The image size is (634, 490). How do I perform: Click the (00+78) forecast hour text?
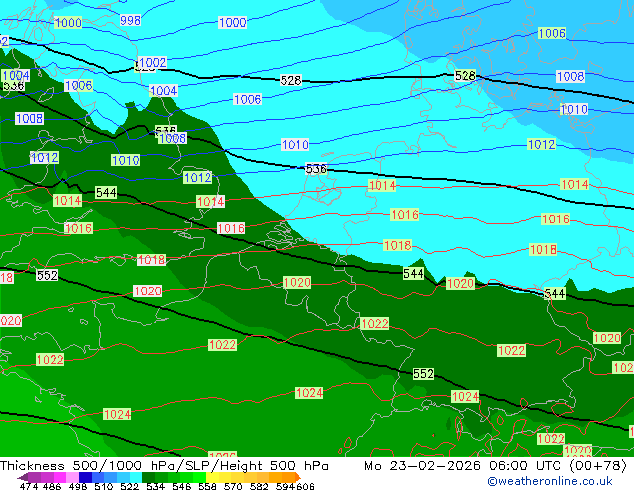tap(598, 466)
